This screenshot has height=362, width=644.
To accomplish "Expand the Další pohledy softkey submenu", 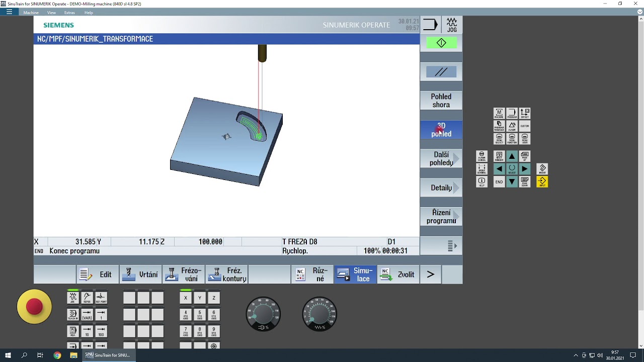I will [x=441, y=158].
